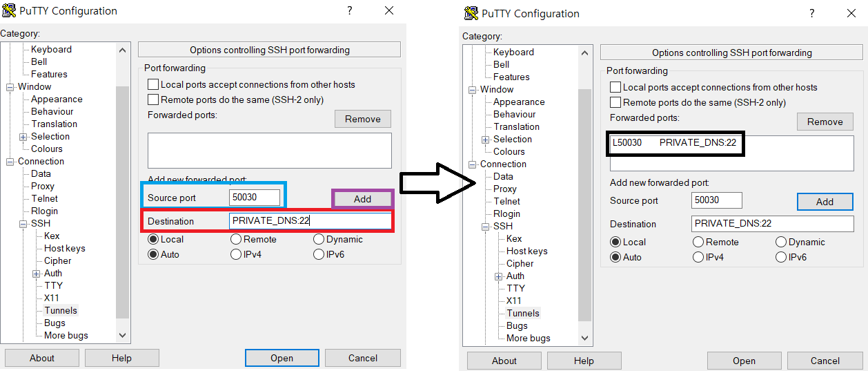The width and height of the screenshot is (868, 371).
Task: Tick 'Local ports accept connections' in right window
Action: (x=615, y=87)
